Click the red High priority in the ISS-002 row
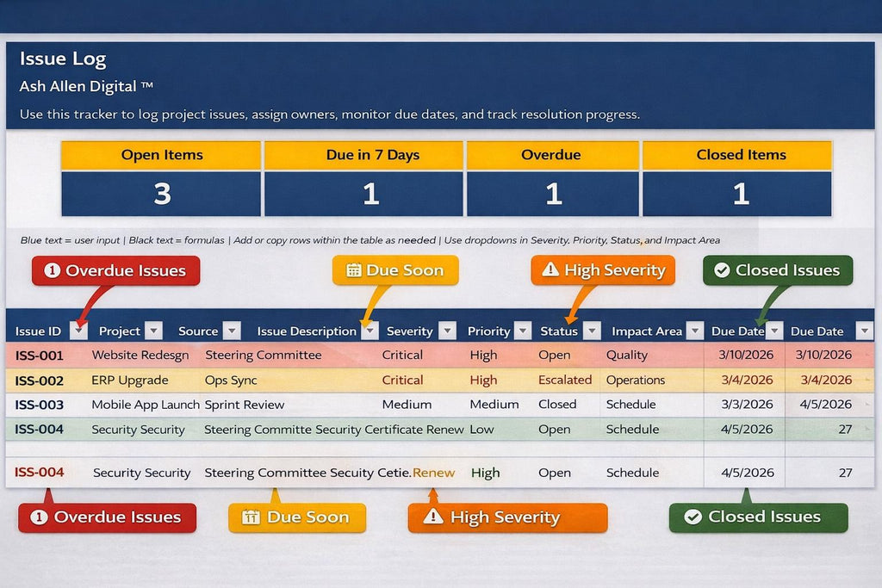 pyautogui.click(x=484, y=381)
